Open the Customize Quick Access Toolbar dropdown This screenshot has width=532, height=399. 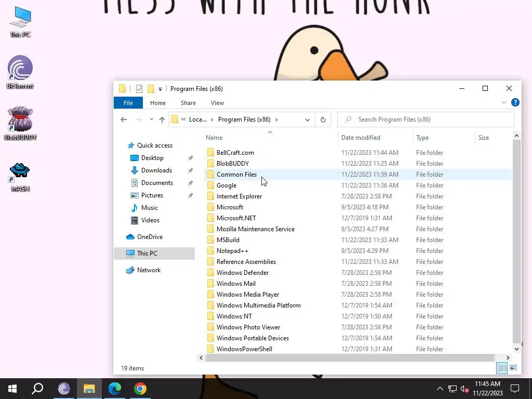click(x=160, y=89)
